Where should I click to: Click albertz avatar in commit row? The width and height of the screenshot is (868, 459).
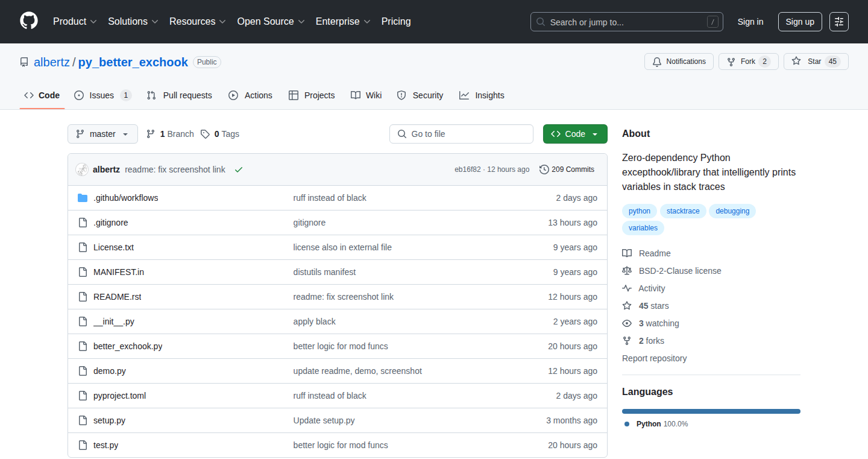pos(82,169)
